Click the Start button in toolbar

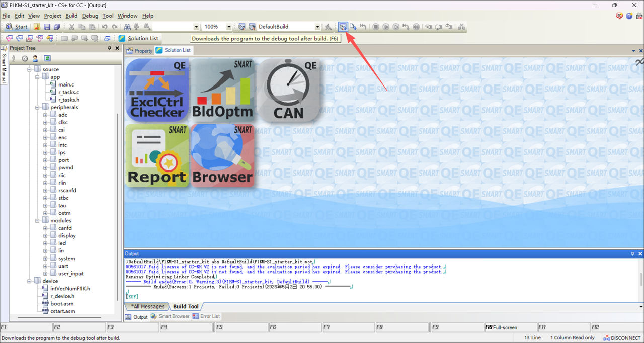(17, 27)
